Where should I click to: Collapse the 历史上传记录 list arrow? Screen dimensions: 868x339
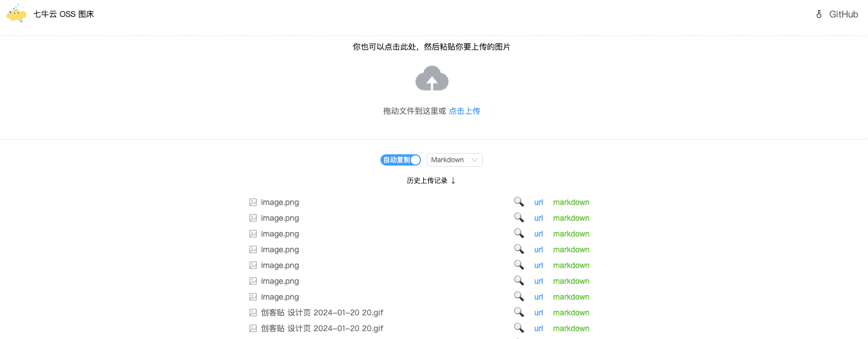coord(453,181)
